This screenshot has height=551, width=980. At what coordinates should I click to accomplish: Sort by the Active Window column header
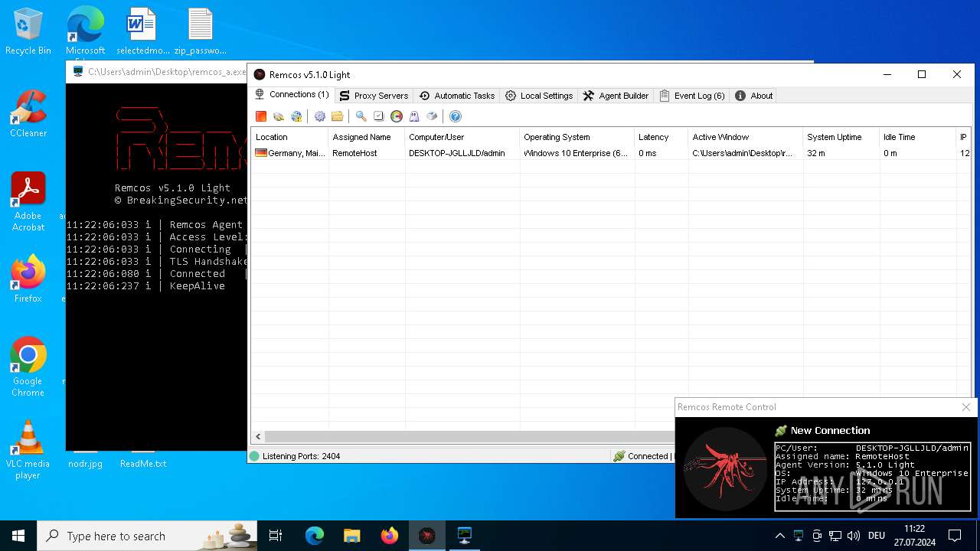[x=745, y=137]
